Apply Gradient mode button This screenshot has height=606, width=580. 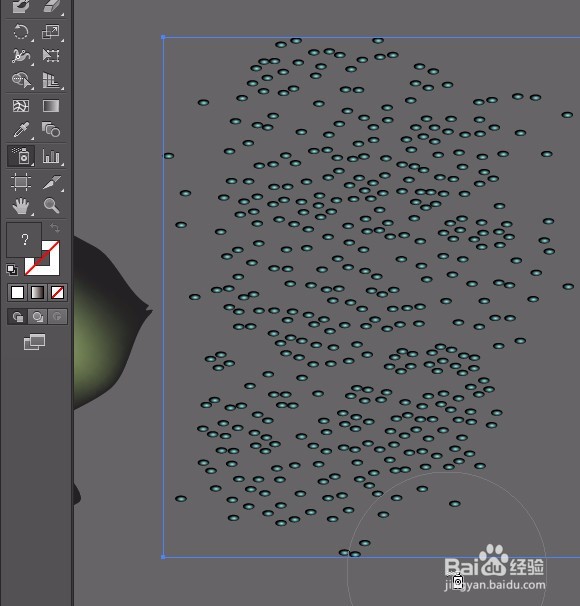click(x=37, y=293)
